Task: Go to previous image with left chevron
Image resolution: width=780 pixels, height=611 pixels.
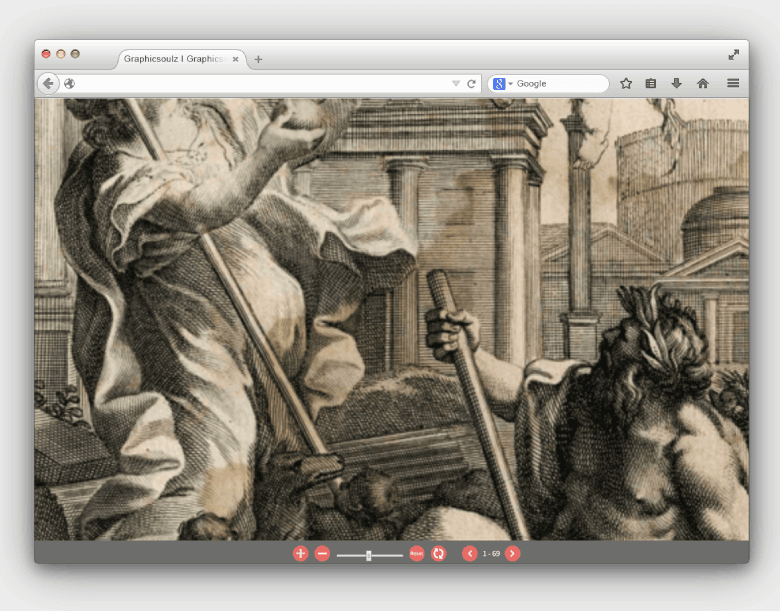Action: tap(470, 553)
